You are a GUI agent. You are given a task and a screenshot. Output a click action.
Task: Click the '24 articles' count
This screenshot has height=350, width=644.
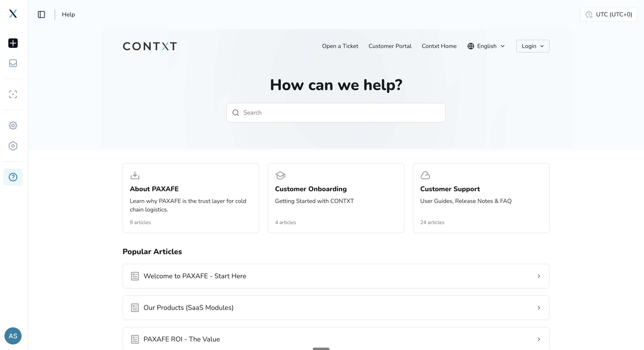coord(432,222)
